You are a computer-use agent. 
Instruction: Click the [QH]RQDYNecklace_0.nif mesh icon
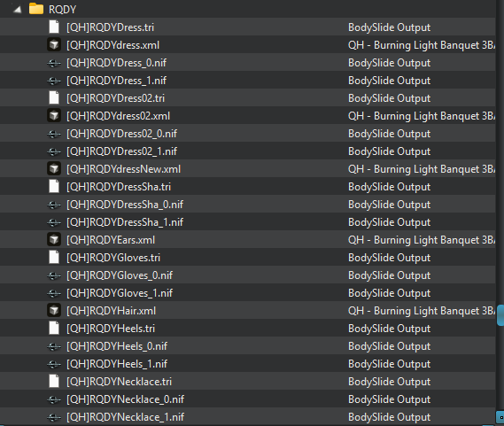coord(54,399)
